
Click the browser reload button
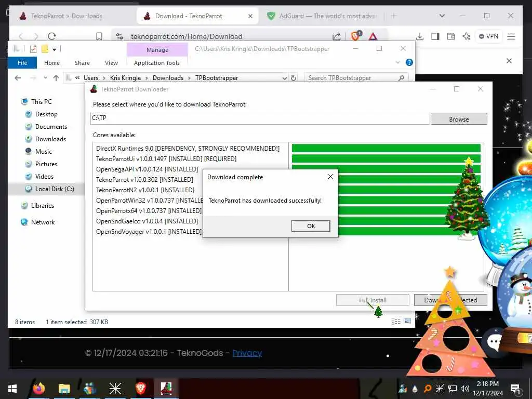51,36
